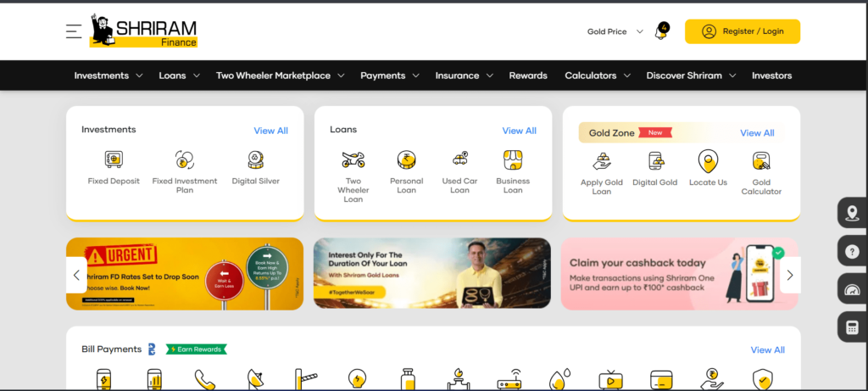Viewport: 868px width, 391px height.
Task: Open the hamburger menu next to logo
Action: click(x=74, y=31)
